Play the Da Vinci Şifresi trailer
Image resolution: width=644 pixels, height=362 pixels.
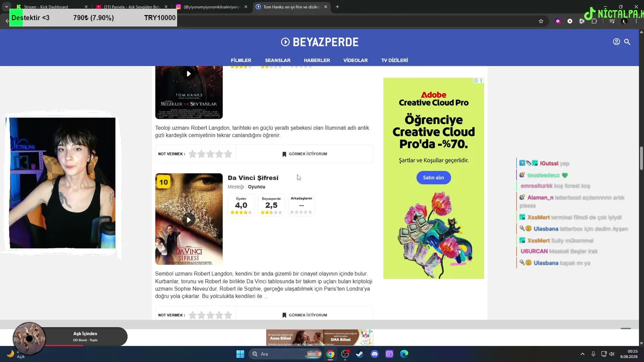(189, 220)
